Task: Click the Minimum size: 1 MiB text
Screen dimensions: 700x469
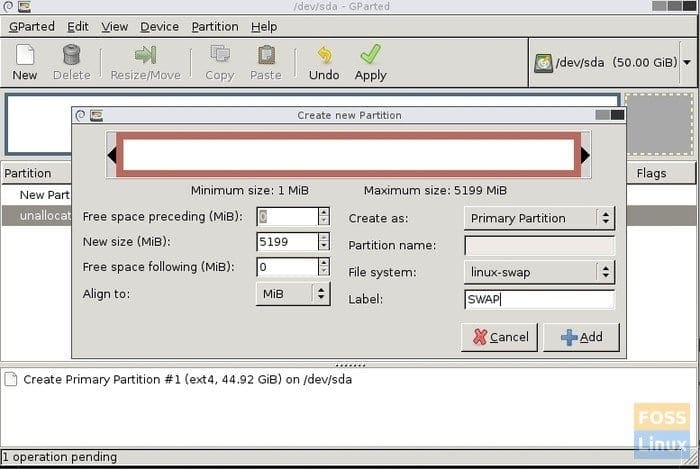Action: coord(250,191)
